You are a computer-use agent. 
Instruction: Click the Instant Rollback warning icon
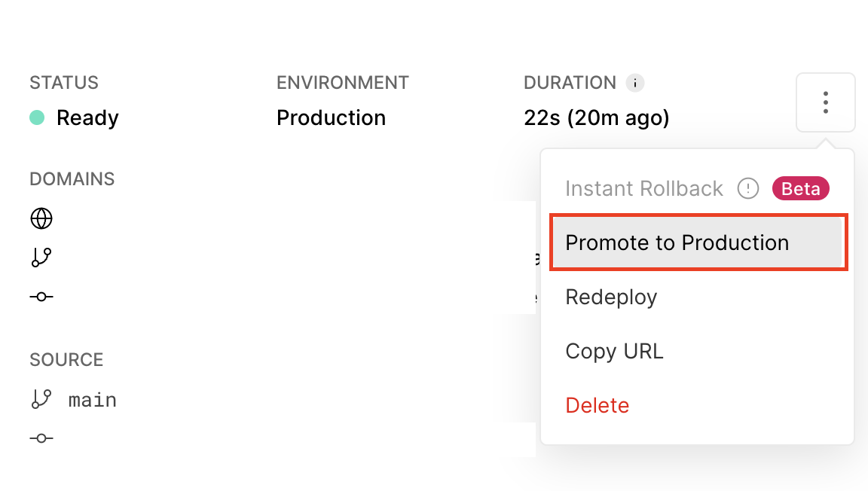pos(748,188)
